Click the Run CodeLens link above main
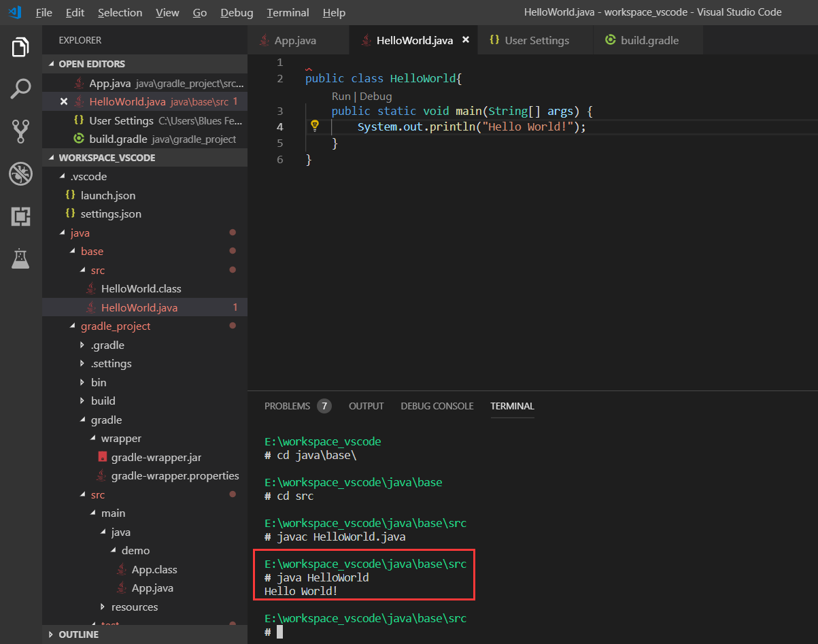This screenshot has width=818, height=644. 341,96
